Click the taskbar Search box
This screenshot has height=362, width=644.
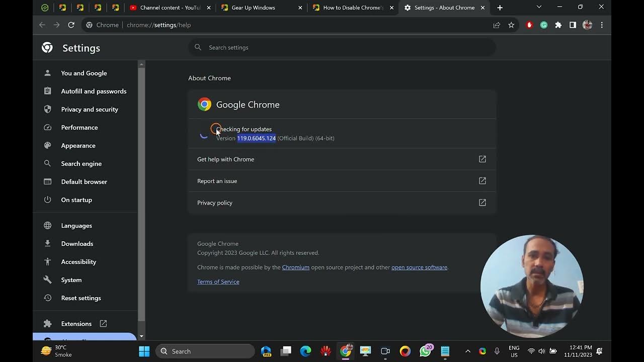pos(205,351)
